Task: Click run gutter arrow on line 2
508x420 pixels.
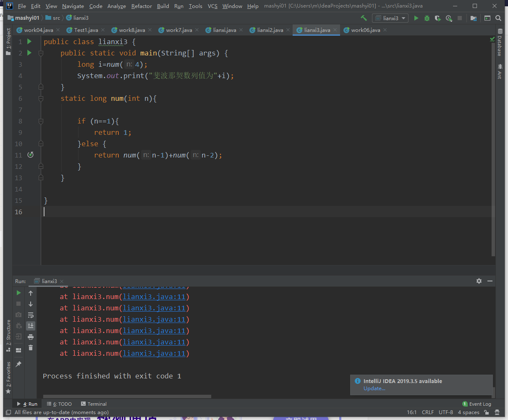Action: (29, 53)
